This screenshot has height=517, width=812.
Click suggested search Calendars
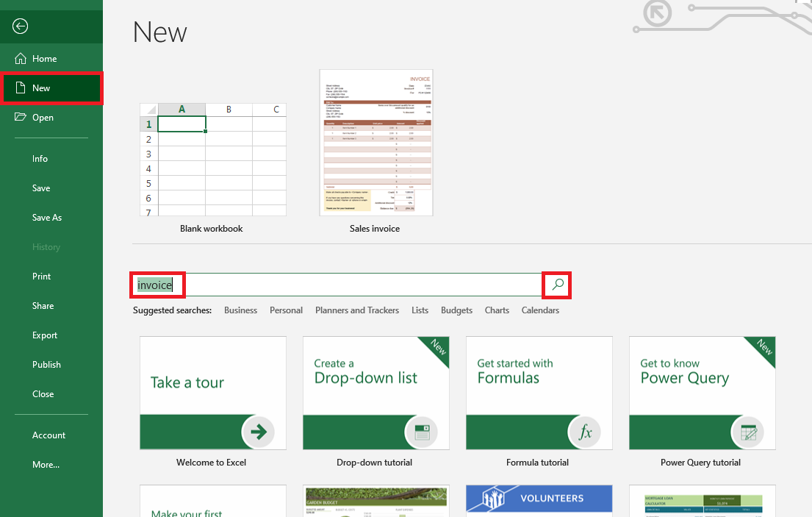540,310
